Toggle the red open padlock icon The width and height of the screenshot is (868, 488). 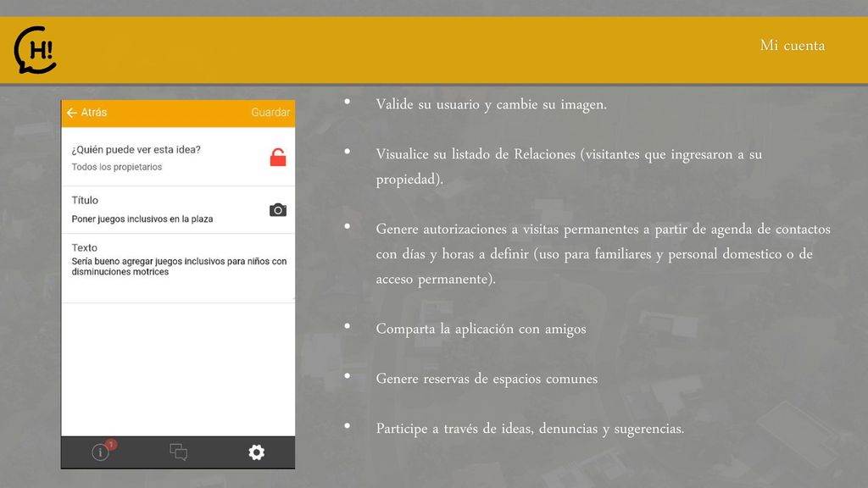(x=278, y=158)
